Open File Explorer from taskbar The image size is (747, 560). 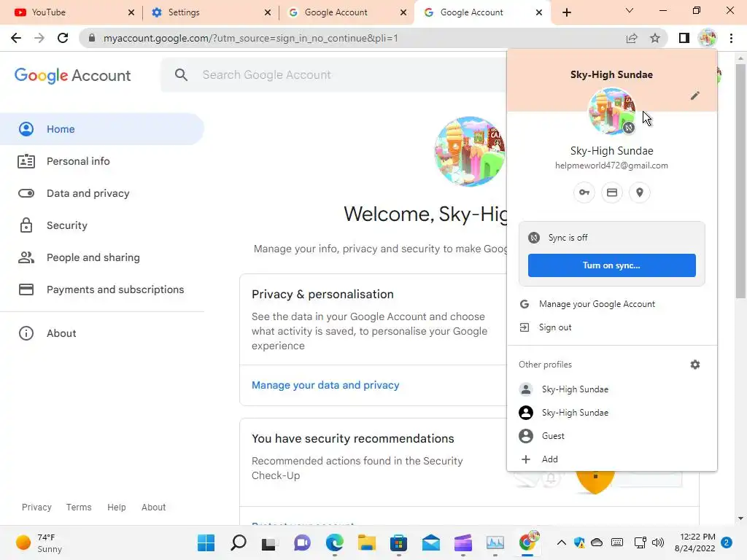(x=366, y=542)
